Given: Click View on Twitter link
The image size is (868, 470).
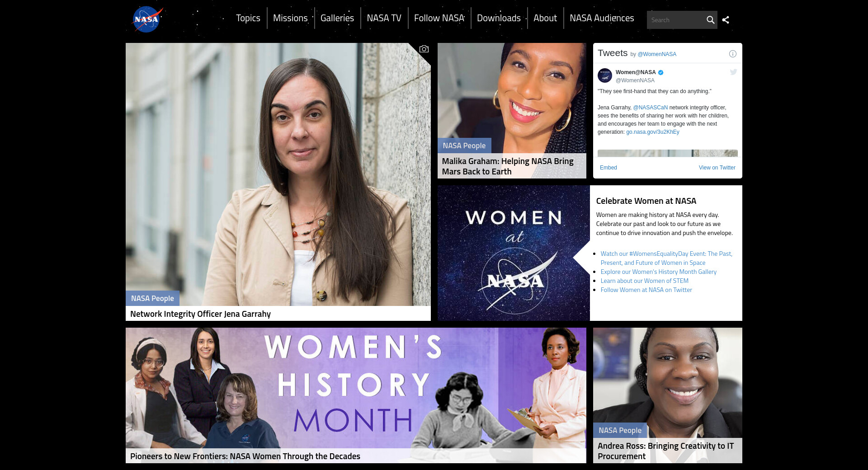Looking at the screenshot, I should pos(717,168).
